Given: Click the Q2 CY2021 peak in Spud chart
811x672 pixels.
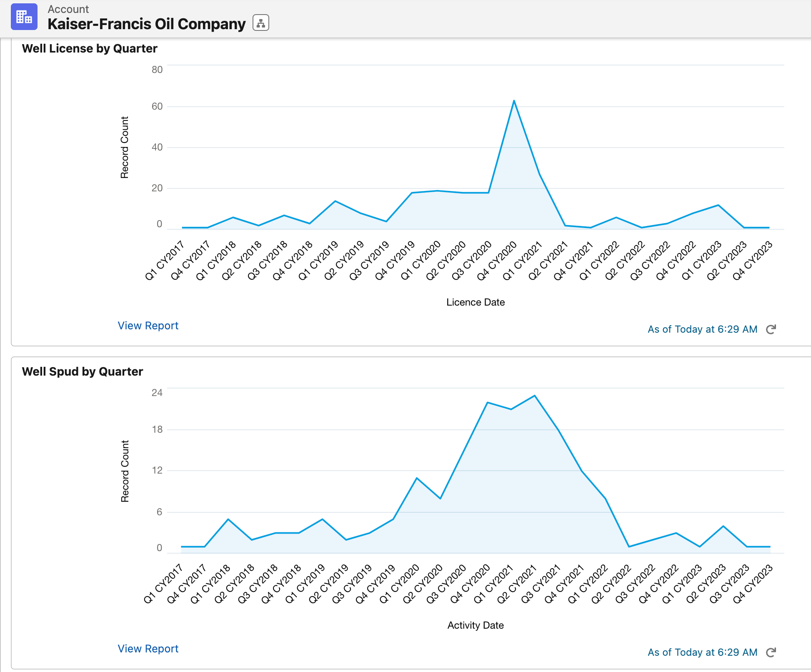Looking at the screenshot, I should (x=534, y=396).
